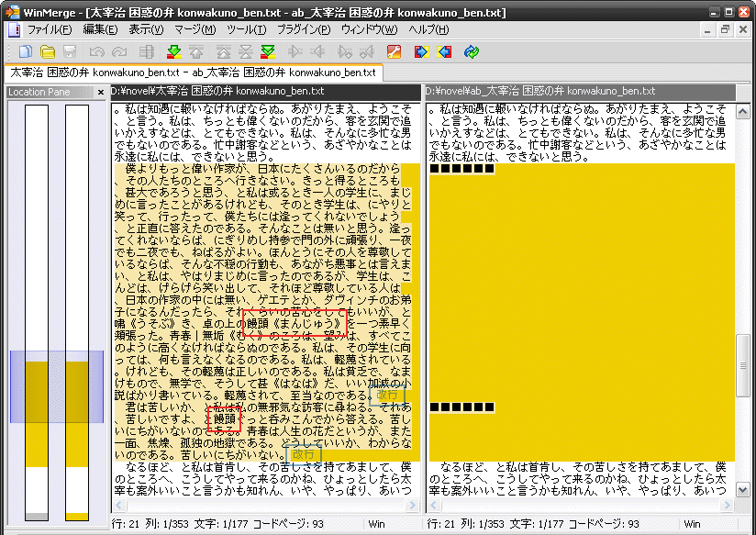The height and width of the screenshot is (535, 756).
Task: Open WinMerge options via the wrench icon
Action: (394, 52)
